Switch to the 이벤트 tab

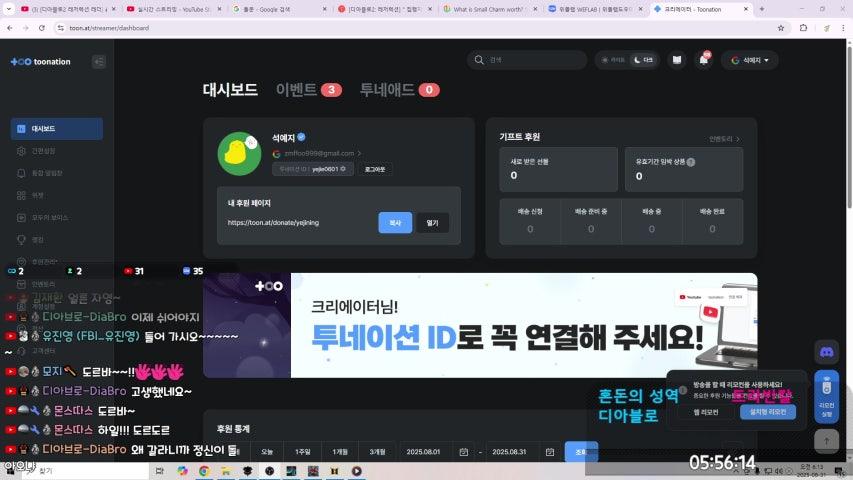[308, 89]
